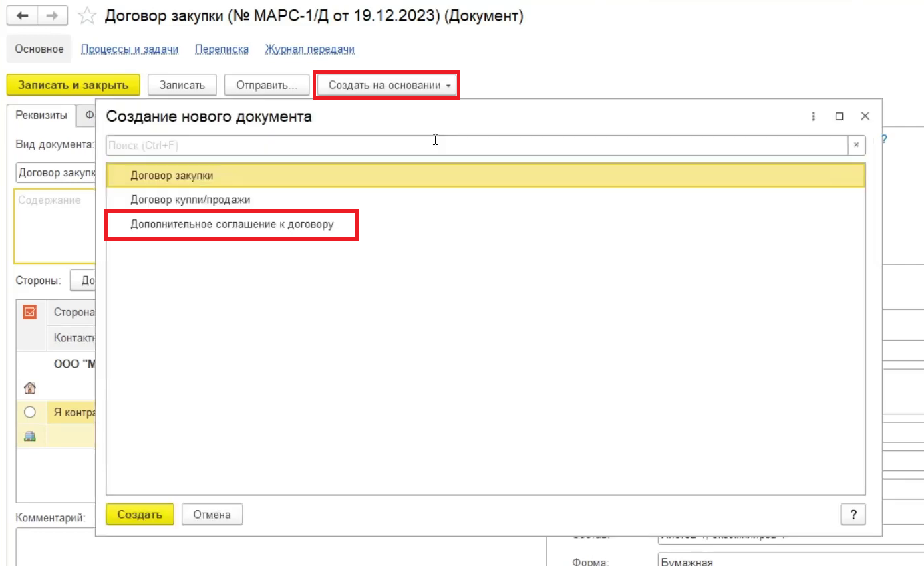Switch to 'Процессы и задачи' tab
The height and width of the screenshot is (566, 924).
(x=130, y=49)
